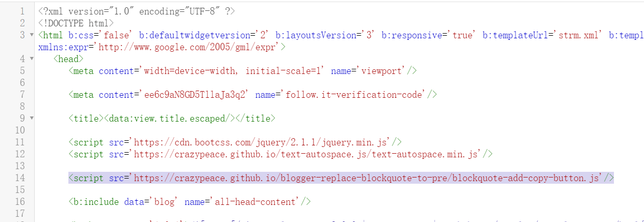Fold the title element on line 9
Screen dimensions: 644x222
pyautogui.click(x=32, y=119)
